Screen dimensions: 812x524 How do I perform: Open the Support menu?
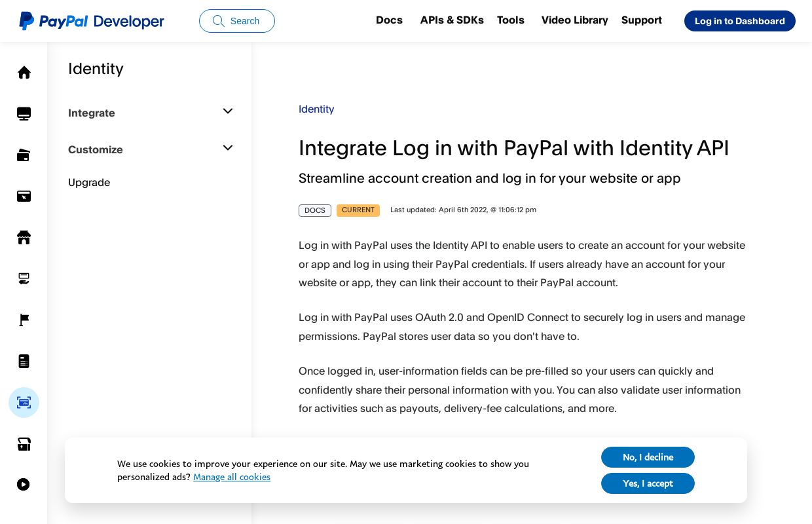click(642, 20)
